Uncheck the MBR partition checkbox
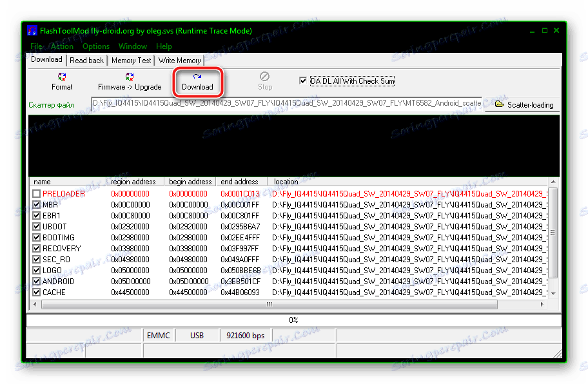Screen dimensions: 588x384 click(x=37, y=204)
